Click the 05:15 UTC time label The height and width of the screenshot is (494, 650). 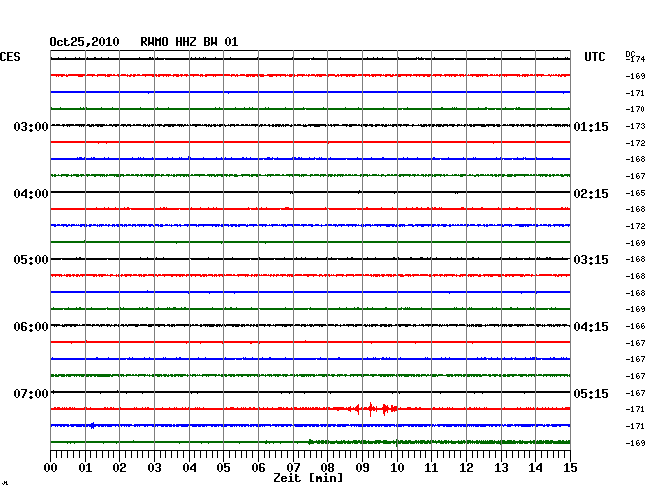click(591, 394)
